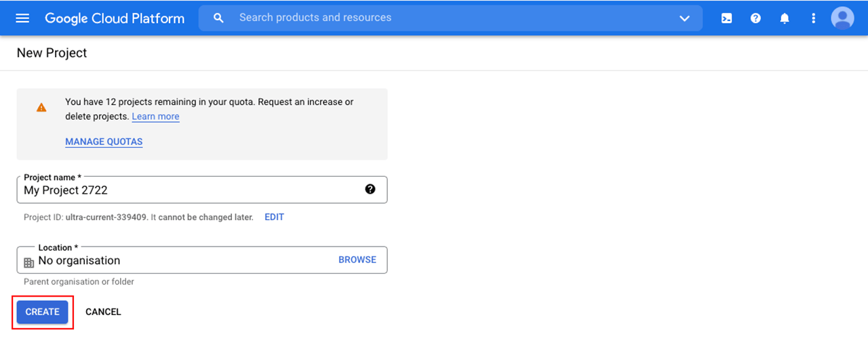Click the CANCEL button
Screen dimensions: 868x357
[103, 312]
